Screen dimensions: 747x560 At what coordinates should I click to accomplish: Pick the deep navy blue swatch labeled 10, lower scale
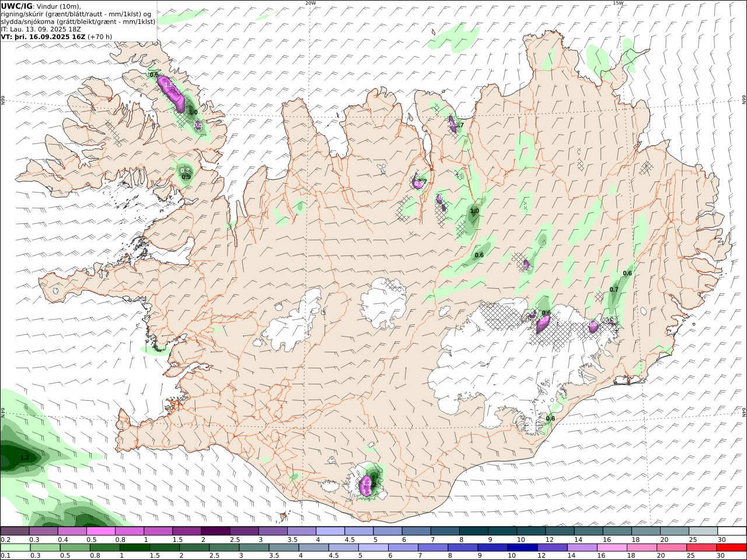coord(522,548)
